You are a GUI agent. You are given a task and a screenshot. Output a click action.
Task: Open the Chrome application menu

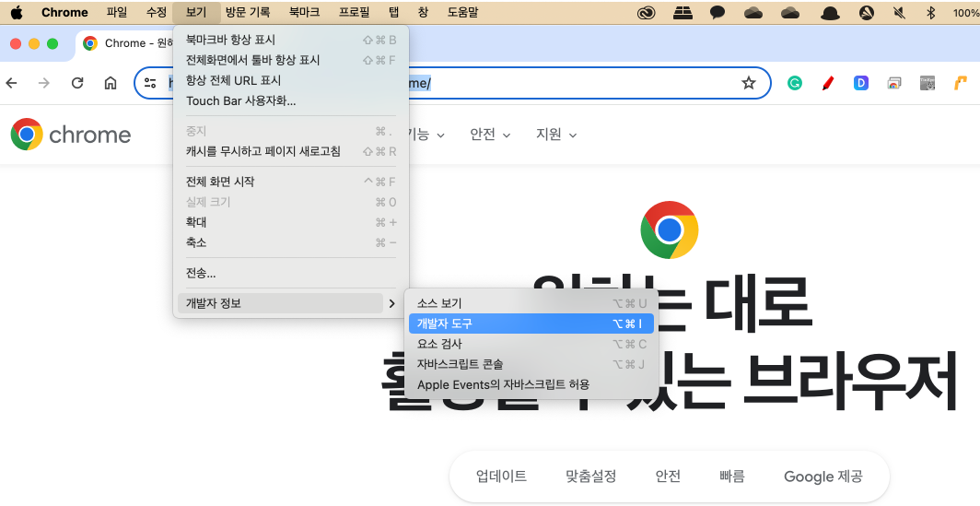coord(64,12)
